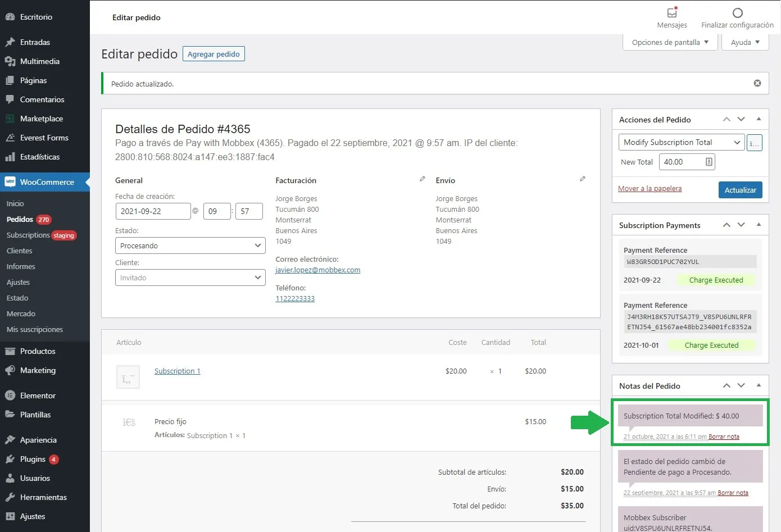Open the Subscription 1 product link
Image resolution: width=781 pixels, height=532 pixels.
tap(177, 371)
